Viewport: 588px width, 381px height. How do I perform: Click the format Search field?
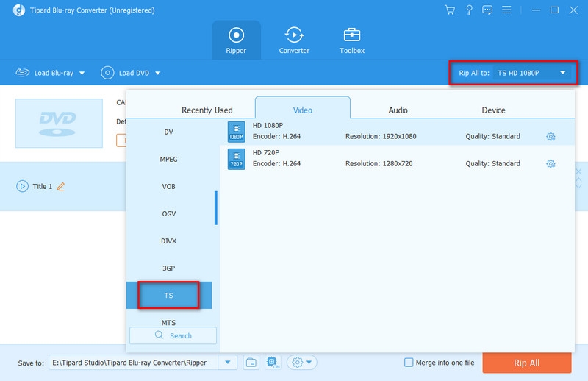coord(173,335)
